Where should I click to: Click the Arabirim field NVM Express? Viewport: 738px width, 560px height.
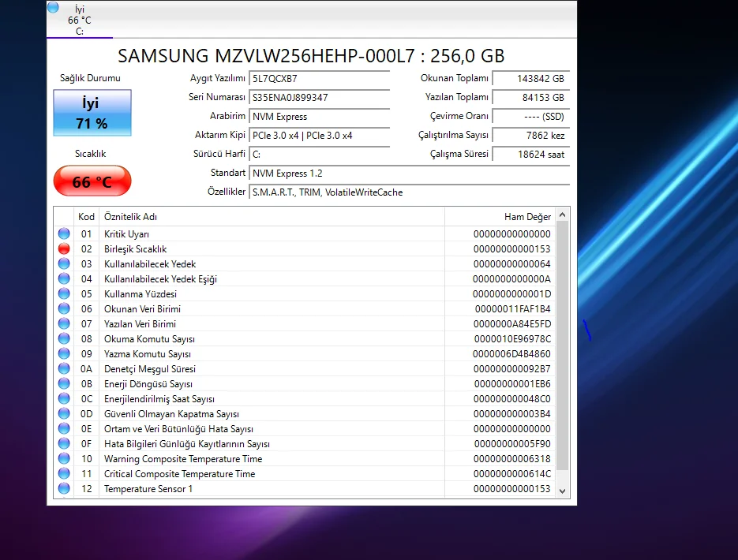click(x=319, y=116)
